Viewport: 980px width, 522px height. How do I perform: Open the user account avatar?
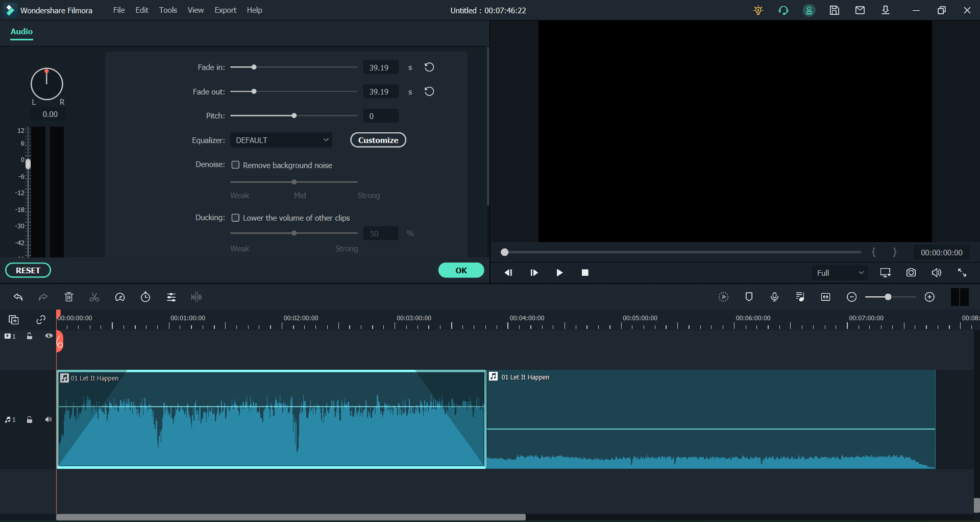(809, 10)
